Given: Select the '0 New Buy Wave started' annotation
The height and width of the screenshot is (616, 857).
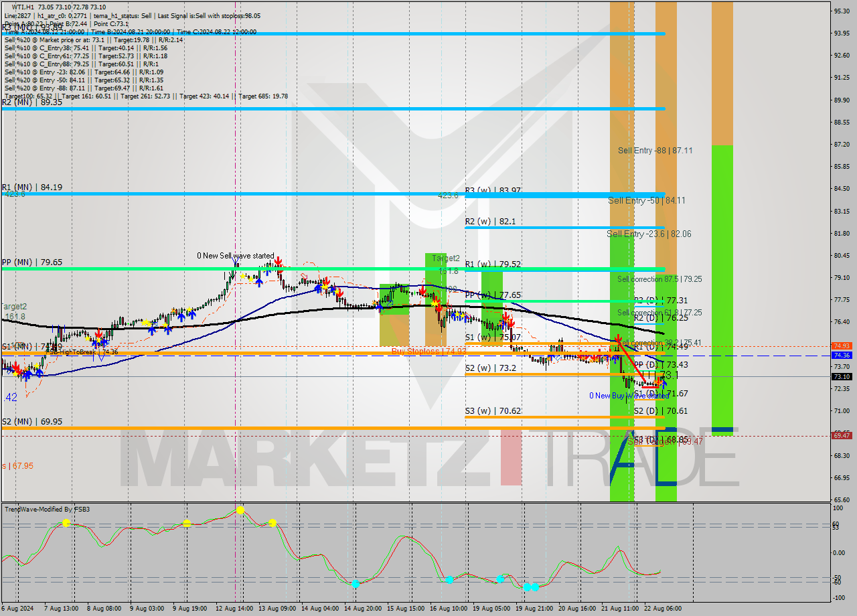Looking at the screenshot, I should coord(629,396).
